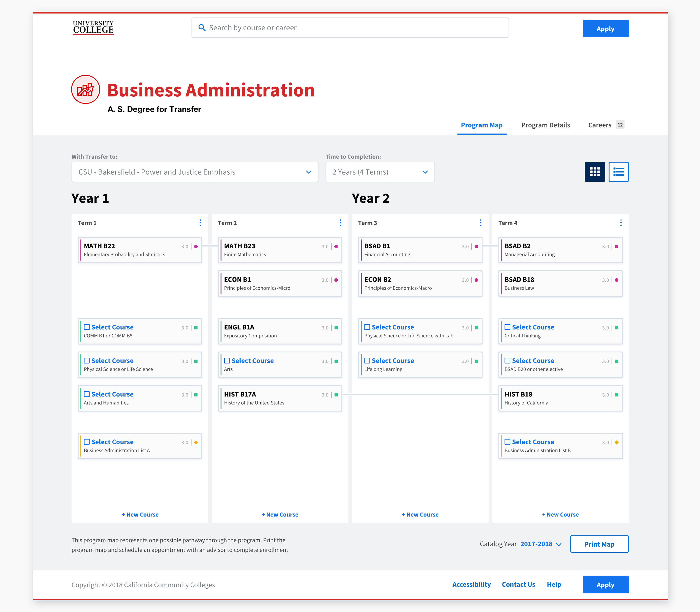700x612 pixels.
Task: Open the Program Details tab
Action: click(x=545, y=125)
